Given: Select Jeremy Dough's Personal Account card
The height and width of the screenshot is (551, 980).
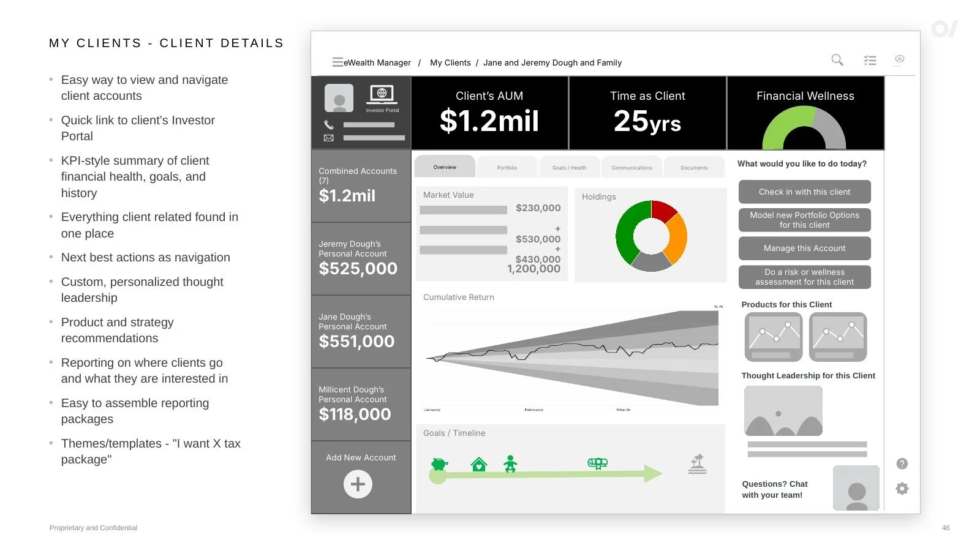Looking at the screenshot, I should pos(361,259).
